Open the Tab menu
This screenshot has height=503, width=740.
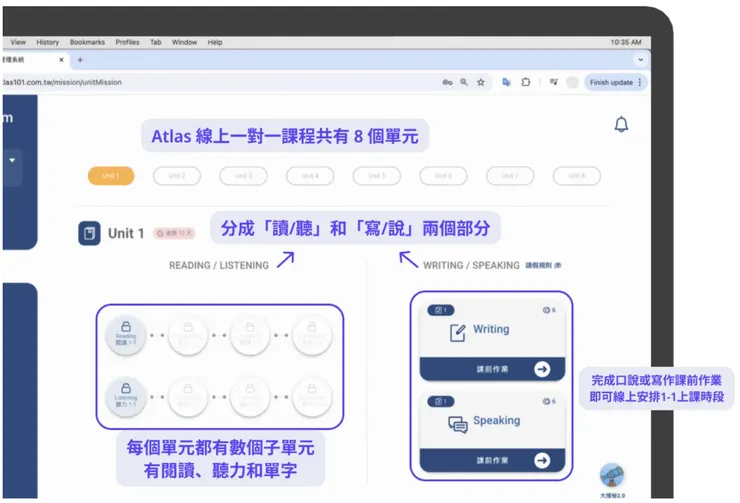(x=156, y=42)
